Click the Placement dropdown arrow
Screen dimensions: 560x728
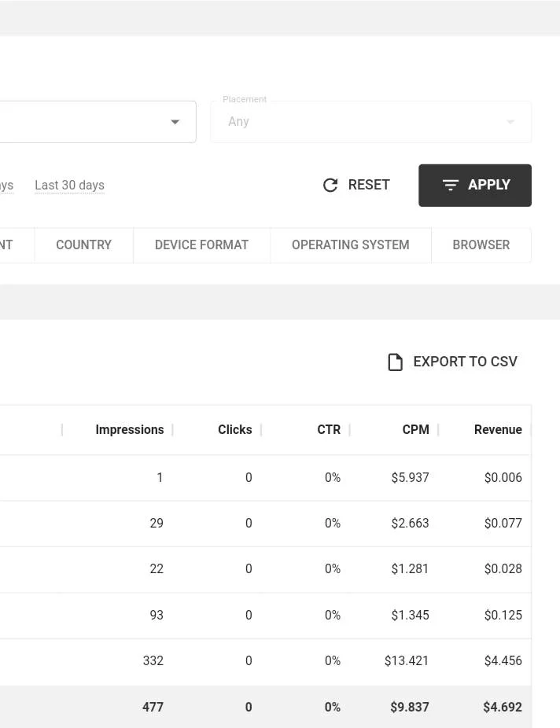(510, 122)
